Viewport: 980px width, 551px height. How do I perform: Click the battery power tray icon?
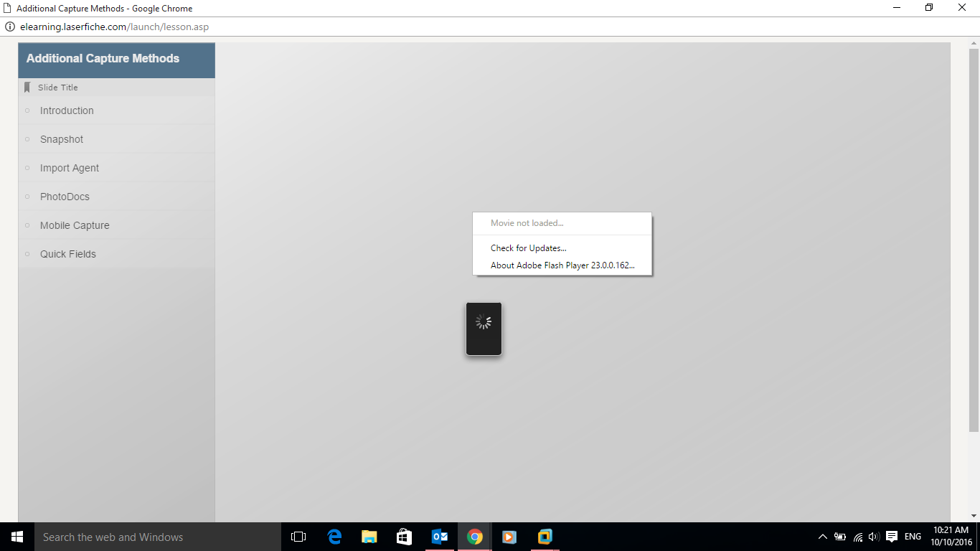(x=840, y=537)
